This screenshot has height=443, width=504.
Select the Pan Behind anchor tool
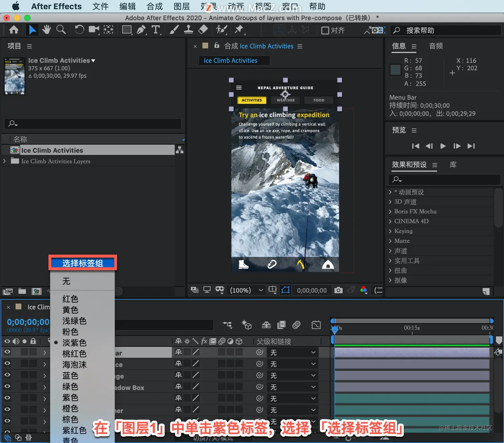[108, 30]
